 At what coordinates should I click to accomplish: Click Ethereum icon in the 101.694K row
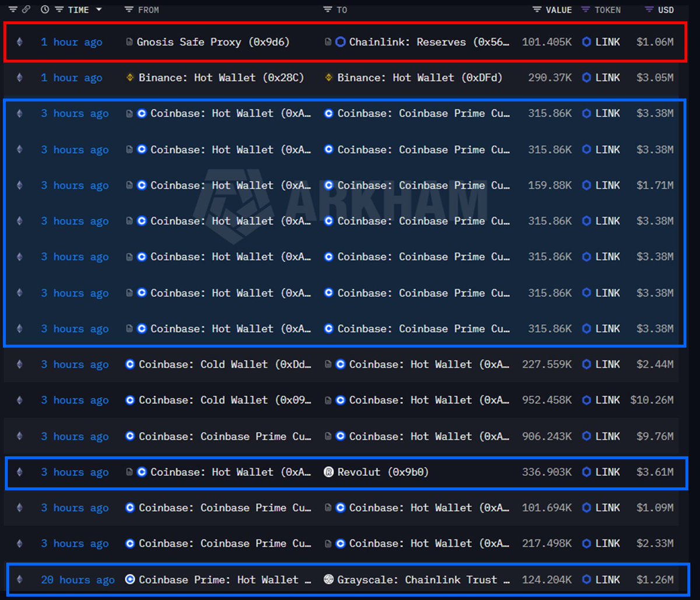coord(20,508)
